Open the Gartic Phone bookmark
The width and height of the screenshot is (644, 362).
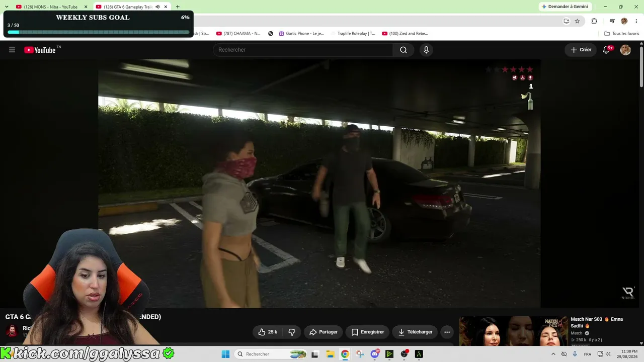[x=301, y=34]
